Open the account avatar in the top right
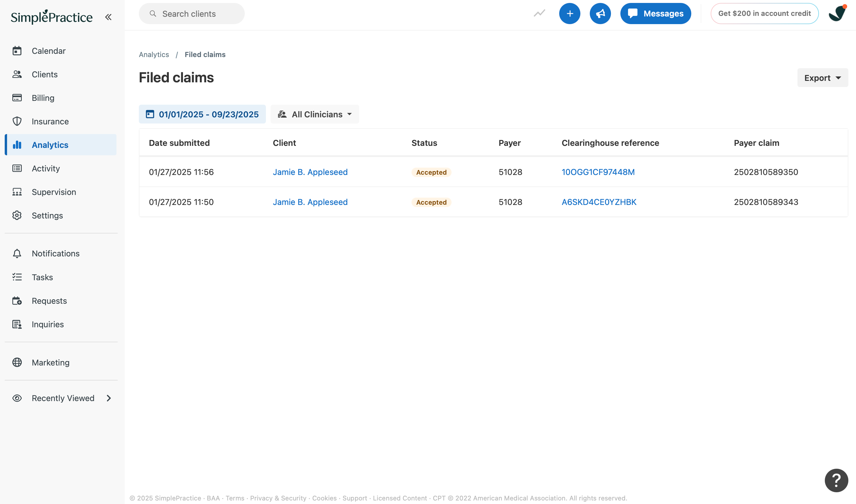This screenshot has width=856, height=504. [837, 13]
